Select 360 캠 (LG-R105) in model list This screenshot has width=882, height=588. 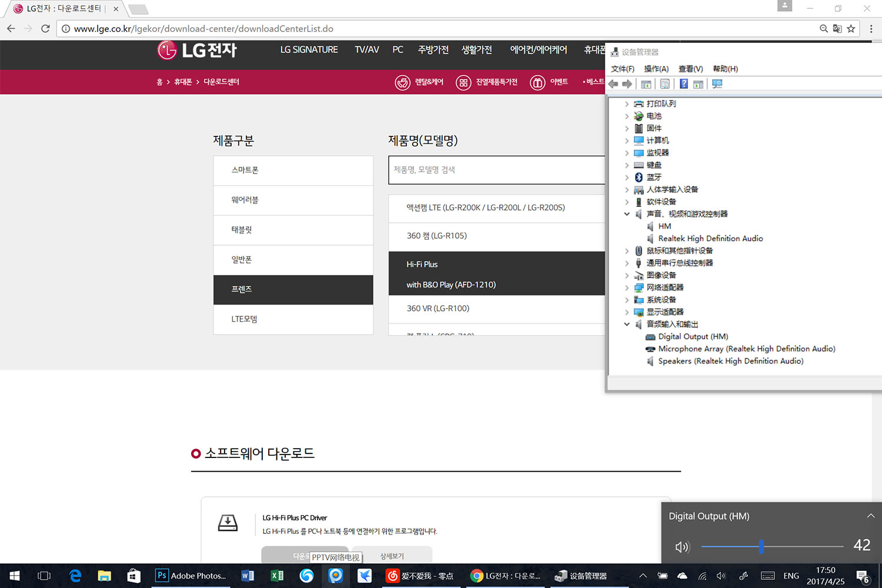pyautogui.click(x=497, y=236)
